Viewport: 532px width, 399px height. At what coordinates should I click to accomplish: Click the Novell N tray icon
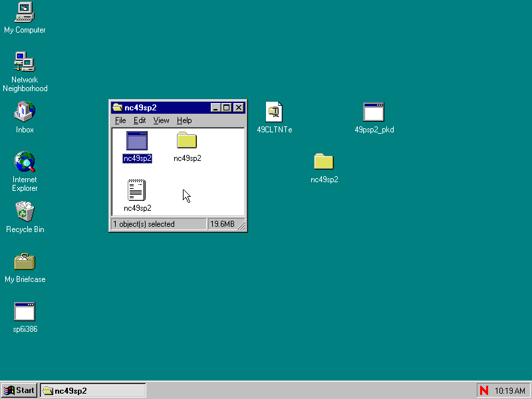click(x=484, y=390)
